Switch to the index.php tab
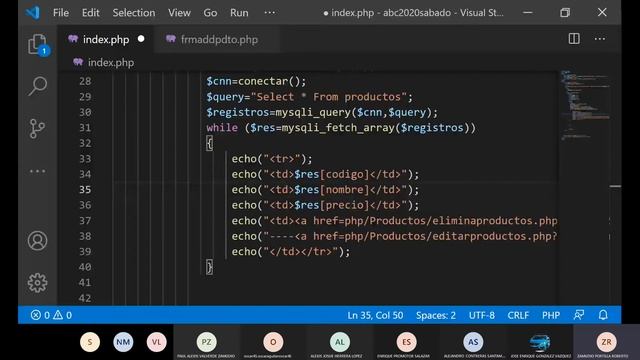Image resolution: width=640 pixels, height=360 pixels. pyautogui.click(x=106, y=39)
